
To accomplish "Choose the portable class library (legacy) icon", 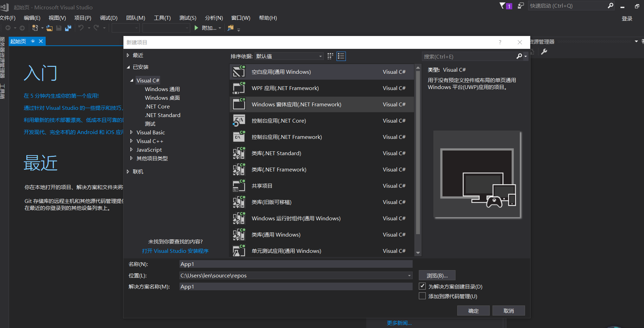I will [239, 202].
